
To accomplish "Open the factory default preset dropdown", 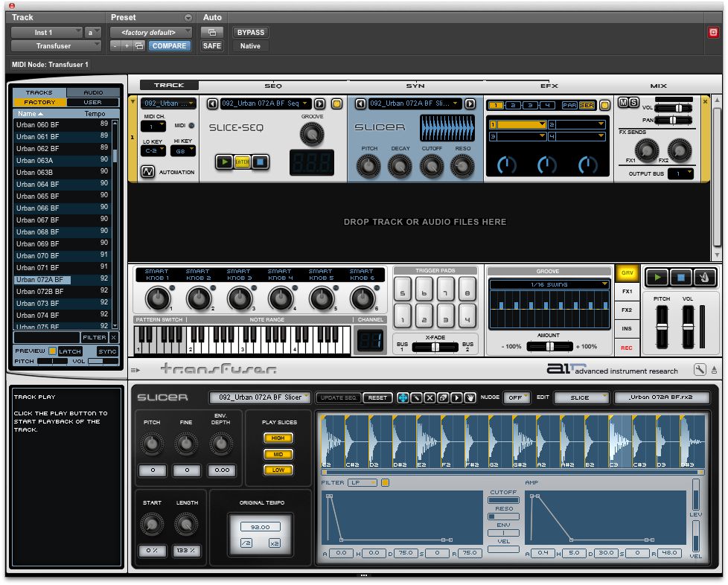I will point(151,33).
